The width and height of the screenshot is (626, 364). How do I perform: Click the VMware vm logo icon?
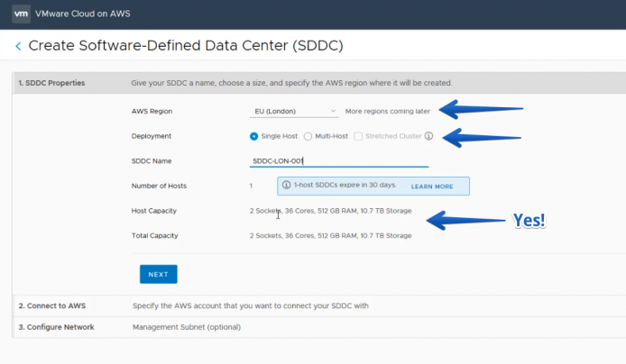21,14
